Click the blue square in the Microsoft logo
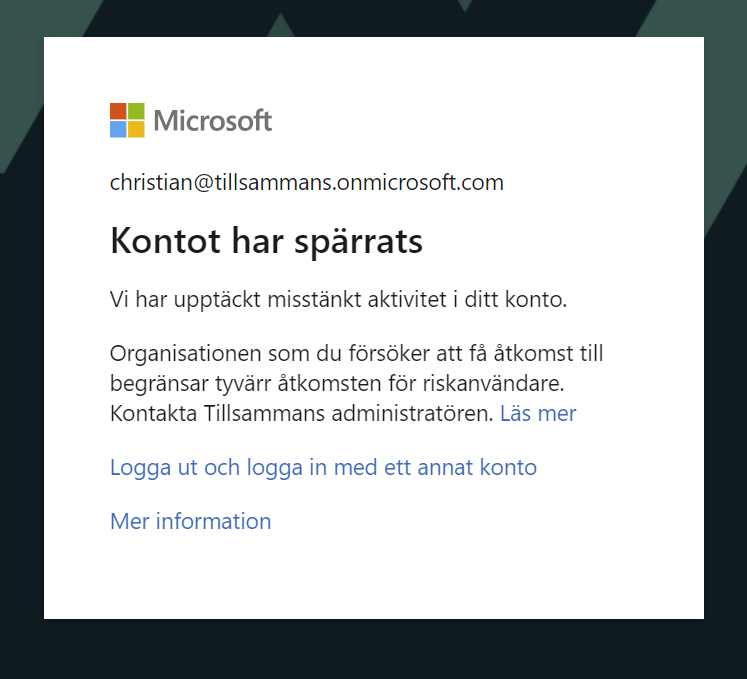 (118, 129)
